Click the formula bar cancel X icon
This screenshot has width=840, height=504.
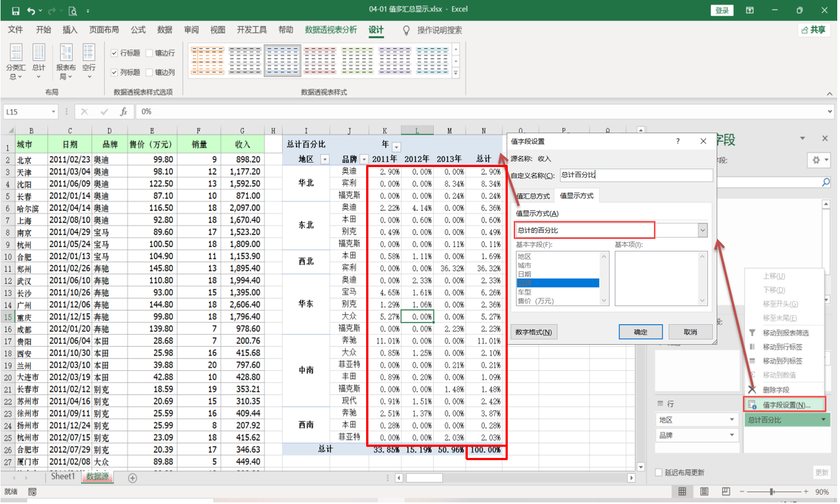(x=84, y=112)
